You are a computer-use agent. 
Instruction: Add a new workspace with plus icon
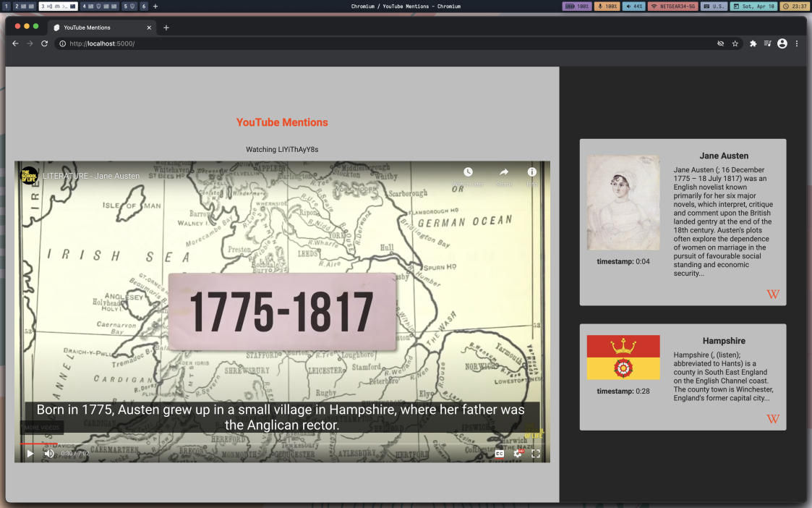coord(155,7)
